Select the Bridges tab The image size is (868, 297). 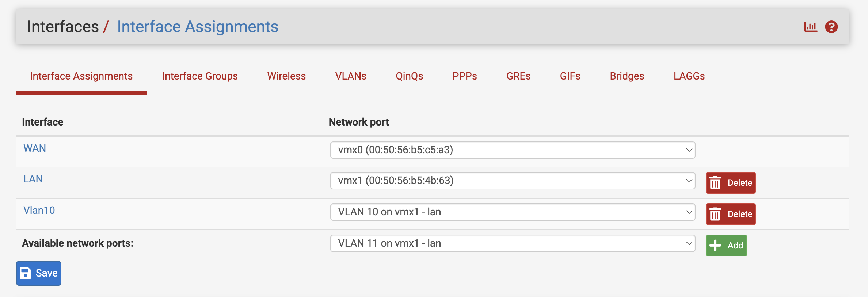627,76
